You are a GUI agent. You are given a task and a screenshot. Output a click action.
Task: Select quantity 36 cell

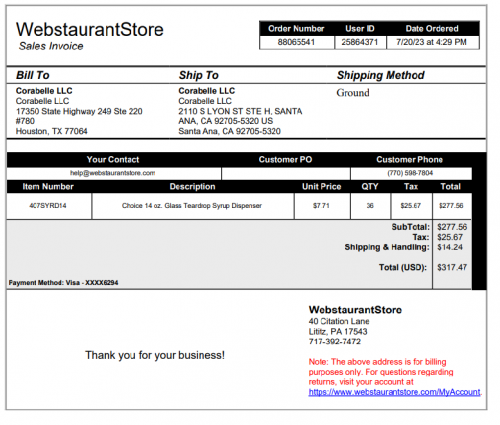(x=370, y=206)
